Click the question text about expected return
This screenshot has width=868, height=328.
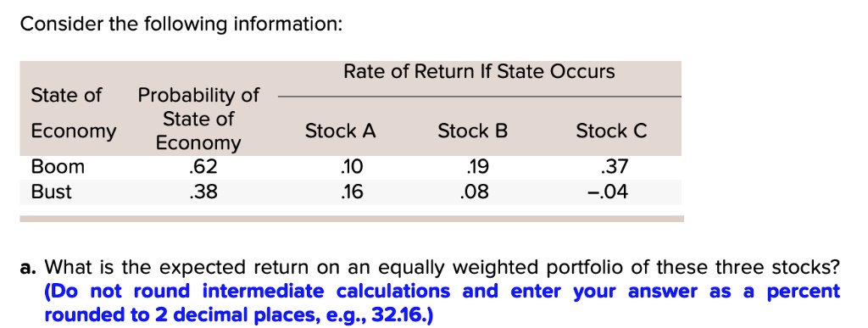pos(442,268)
